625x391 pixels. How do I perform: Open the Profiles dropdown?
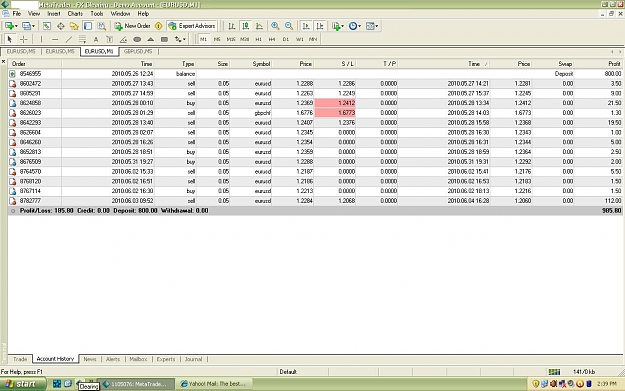28,26
